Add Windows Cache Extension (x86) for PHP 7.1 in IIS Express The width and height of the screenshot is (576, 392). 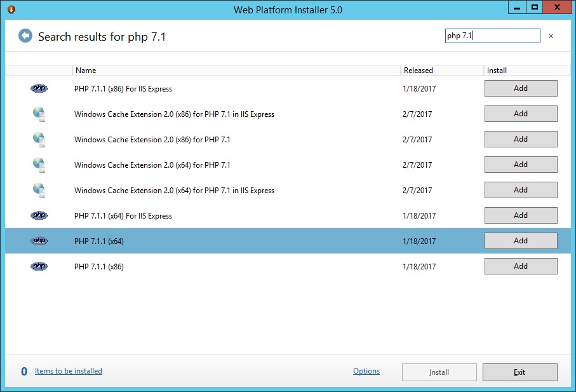coord(521,114)
